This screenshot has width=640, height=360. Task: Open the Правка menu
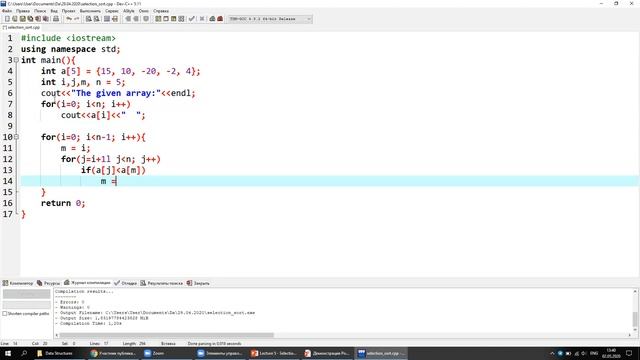(23, 11)
